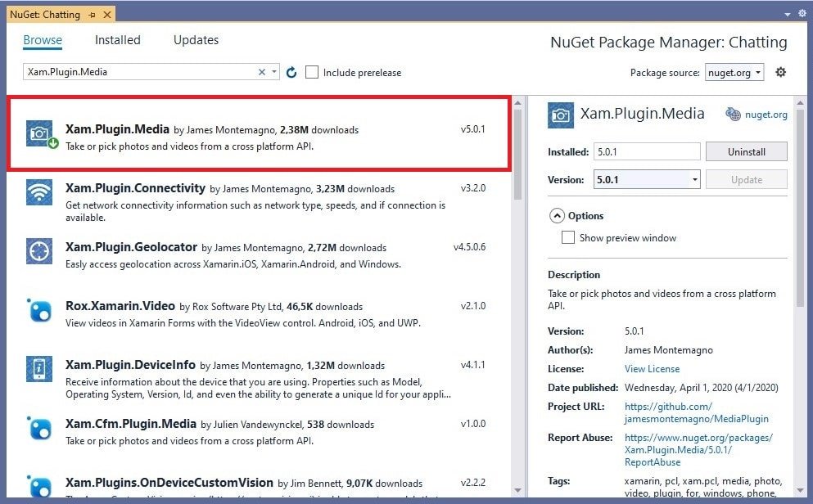Select the Xam.Plugin.Media package title
Image resolution: width=813 pixels, height=504 pixels.
click(117, 129)
